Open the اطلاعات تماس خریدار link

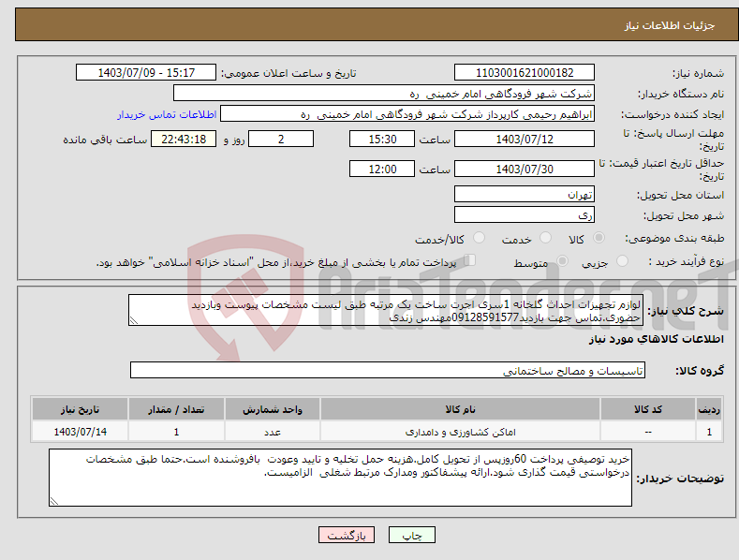coord(167,114)
